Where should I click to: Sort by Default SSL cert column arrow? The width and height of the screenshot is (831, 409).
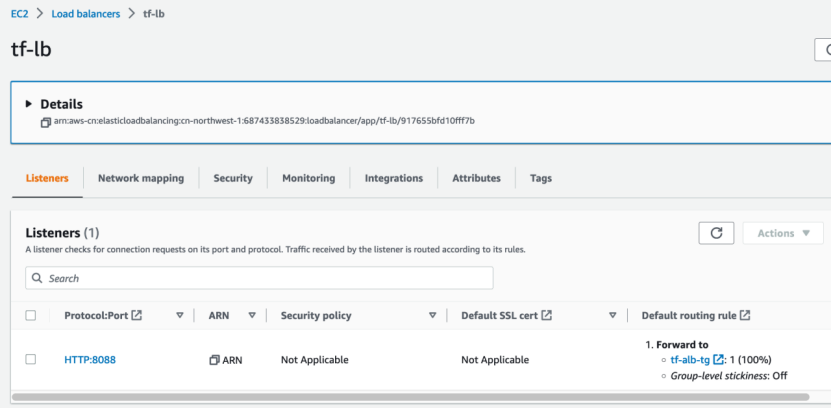tap(613, 315)
